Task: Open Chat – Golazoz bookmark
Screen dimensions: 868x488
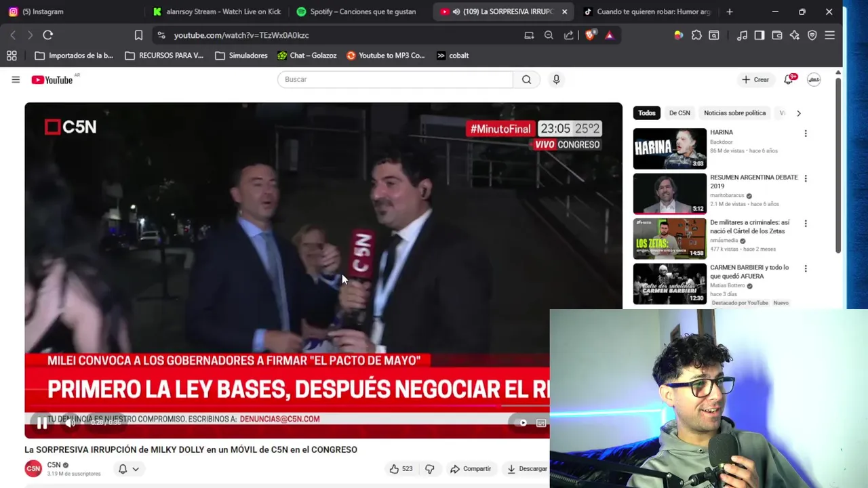Action: point(307,56)
